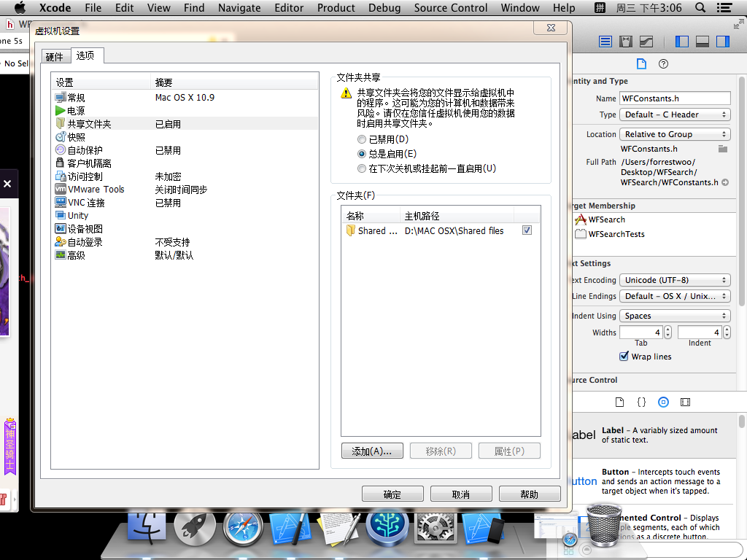The image size is (747, 560).
Task: Toggle the Wrap lines checkbox
Action: pyautogui.click(x=624, y=357)
